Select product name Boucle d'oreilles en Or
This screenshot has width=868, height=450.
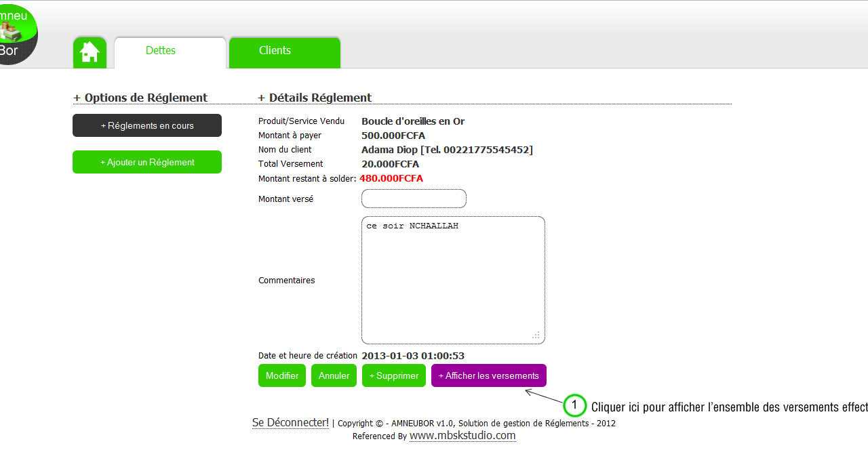[413, 121]
